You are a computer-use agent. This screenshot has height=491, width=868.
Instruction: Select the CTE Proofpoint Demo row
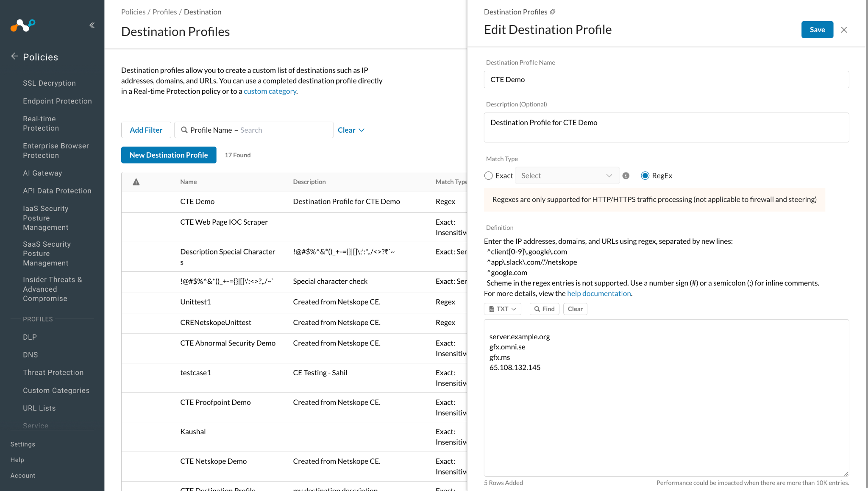point(294,407)
